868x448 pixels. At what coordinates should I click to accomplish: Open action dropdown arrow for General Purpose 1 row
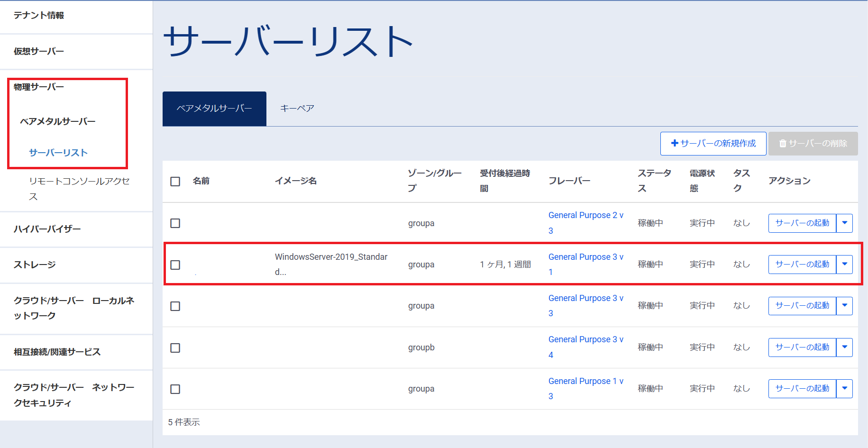pyautogui.click(x=844, y=389)
